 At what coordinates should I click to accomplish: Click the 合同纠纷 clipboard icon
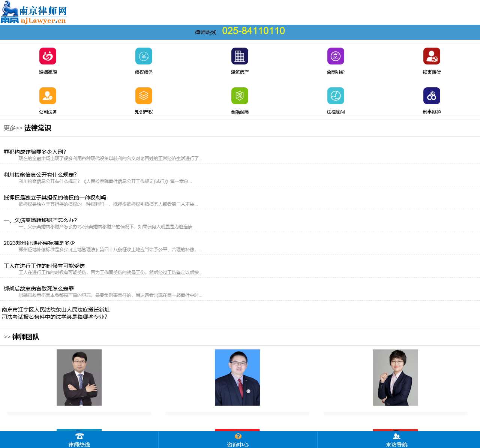[336, 56]
